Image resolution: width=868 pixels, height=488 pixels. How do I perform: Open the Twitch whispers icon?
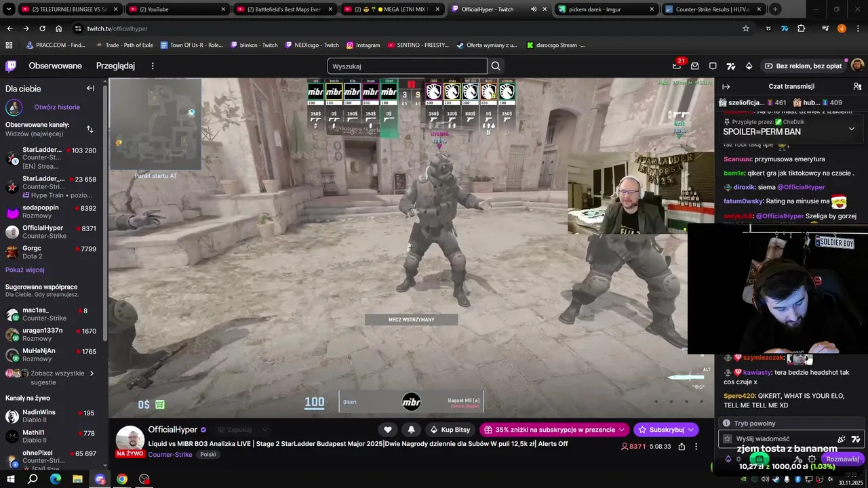click(713, 66)
